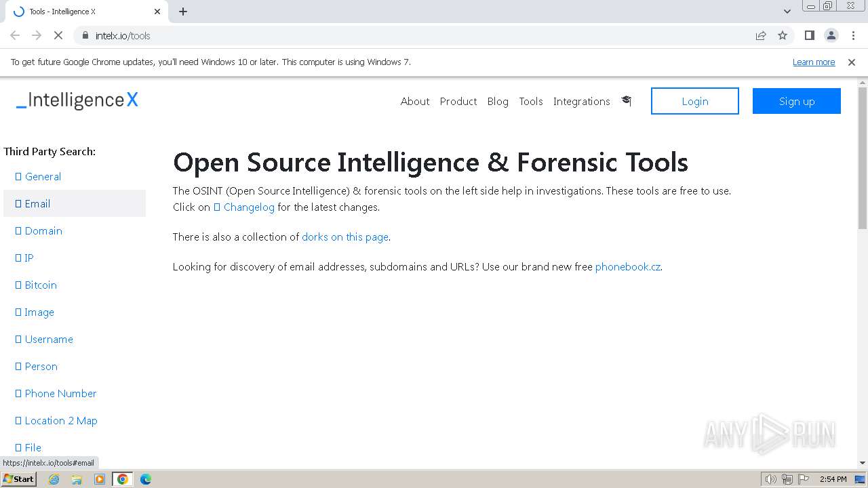This screenshot has height=488, width=868.
Task: Click the tab search dropdown arrow
Action: [787, 12]
